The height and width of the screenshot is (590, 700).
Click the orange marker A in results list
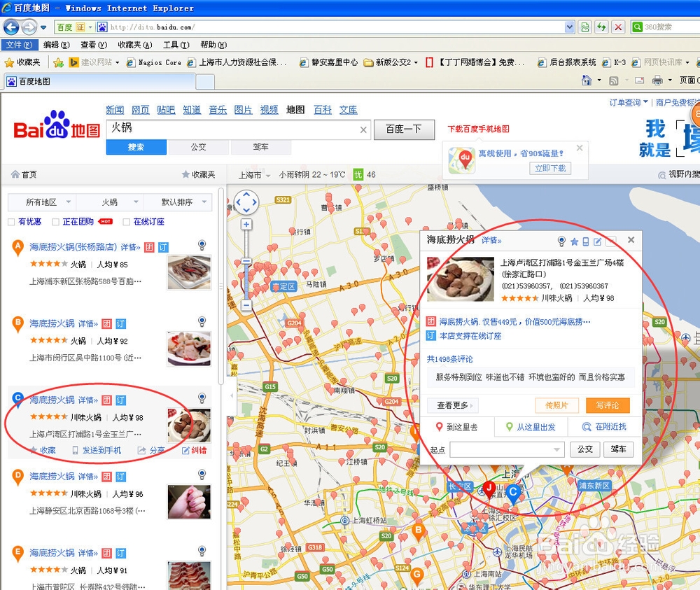(17, 247)
